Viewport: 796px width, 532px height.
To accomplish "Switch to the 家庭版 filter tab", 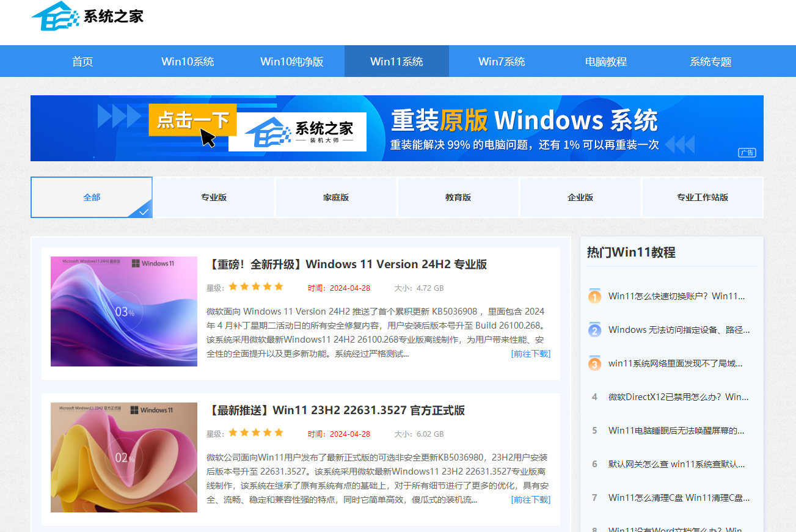I will tap(336, 197).
